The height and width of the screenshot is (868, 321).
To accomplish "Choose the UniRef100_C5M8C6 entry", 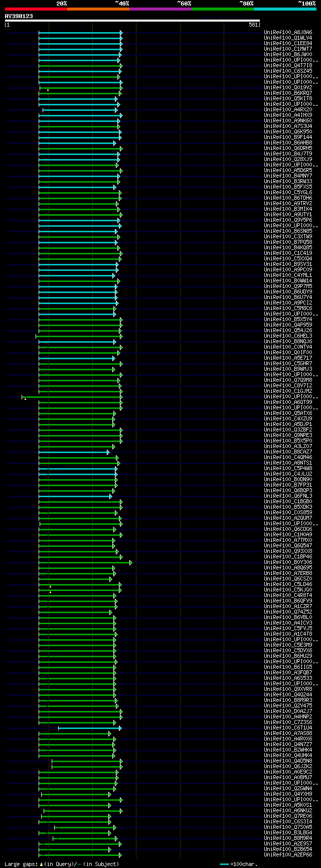I will click(x=288, y=309).
